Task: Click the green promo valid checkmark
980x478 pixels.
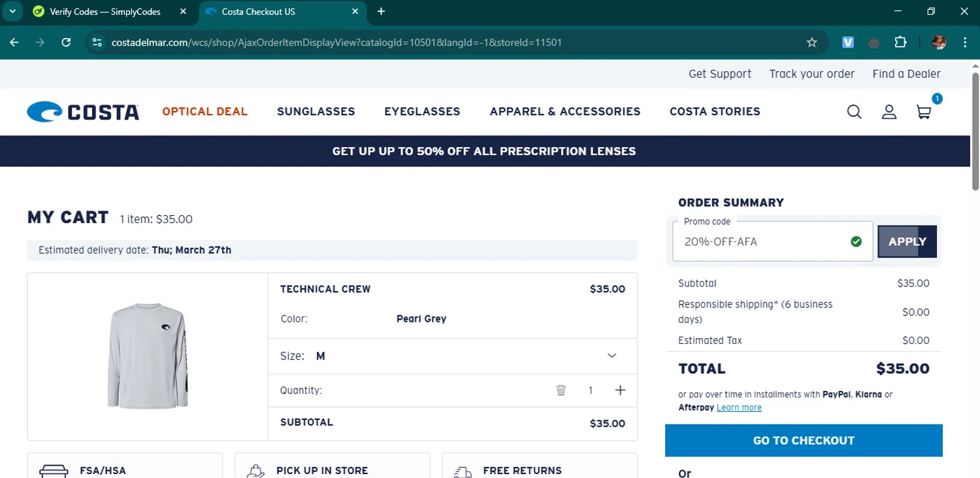Action: click(857, 242)
